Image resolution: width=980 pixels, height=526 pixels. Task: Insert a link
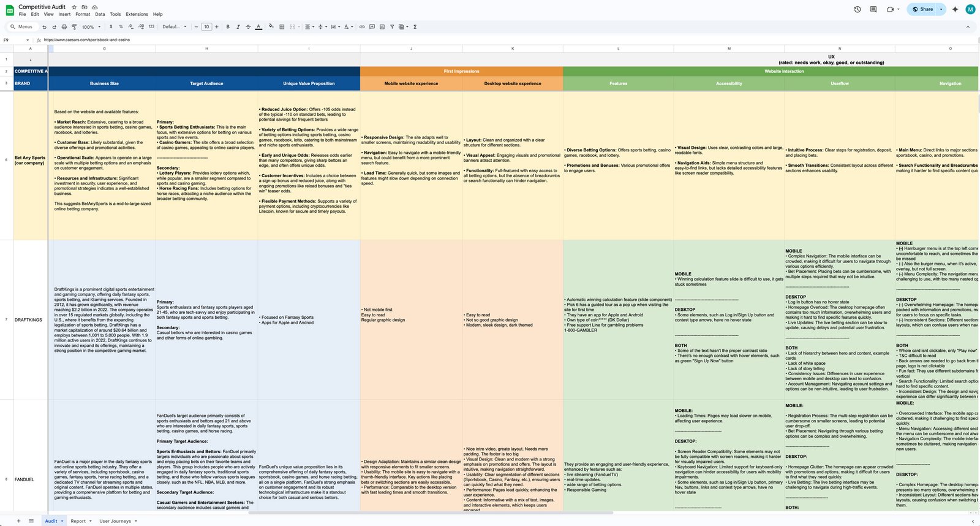tap(362, 27)
